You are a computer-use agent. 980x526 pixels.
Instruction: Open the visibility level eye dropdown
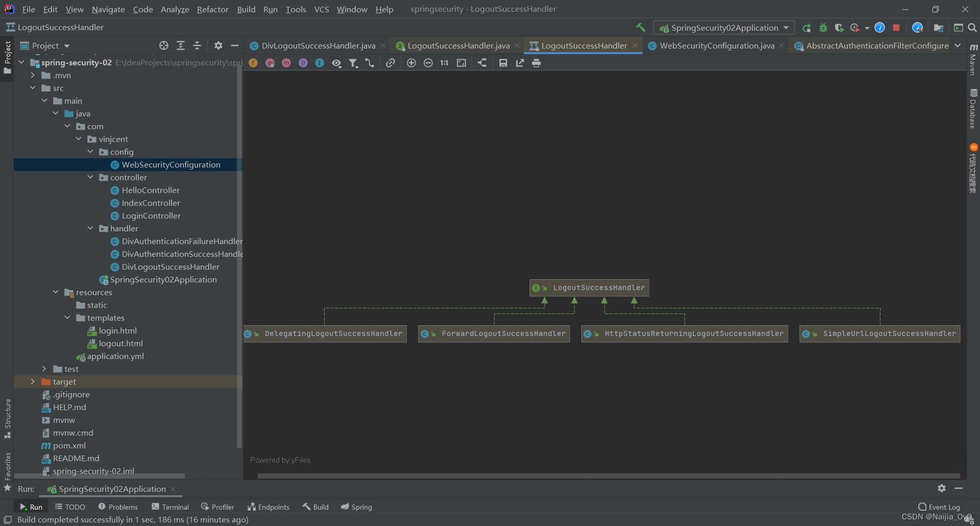point(337,63)
